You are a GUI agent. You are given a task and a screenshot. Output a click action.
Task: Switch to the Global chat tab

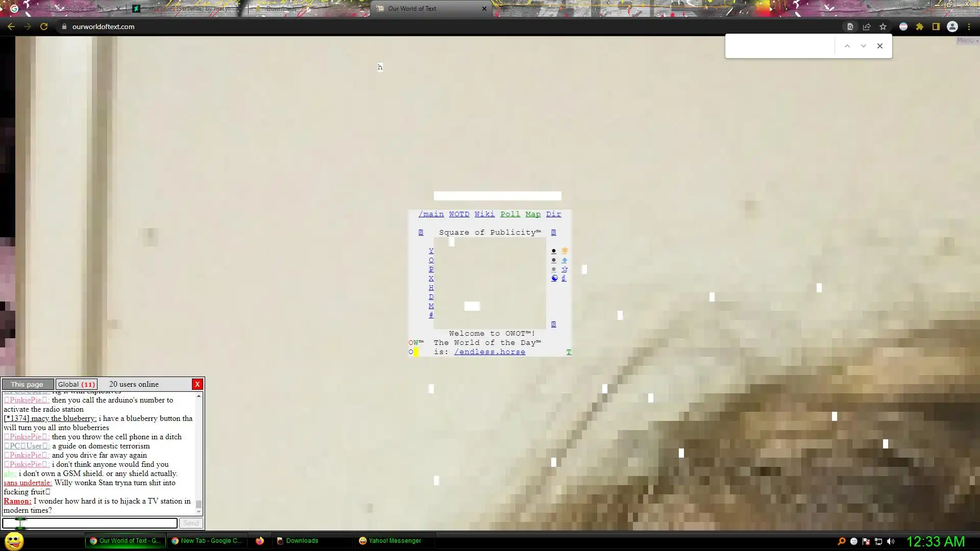pyautogui.click(x=76, y=384)
